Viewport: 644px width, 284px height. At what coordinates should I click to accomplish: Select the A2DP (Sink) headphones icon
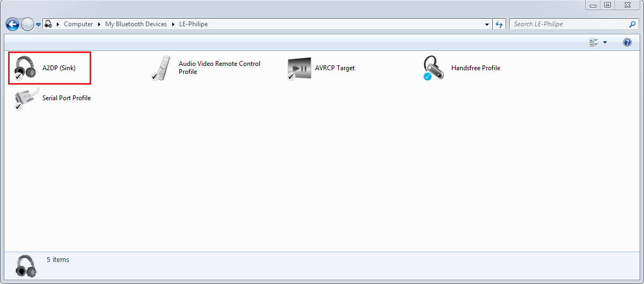click(x=25, y=68)
